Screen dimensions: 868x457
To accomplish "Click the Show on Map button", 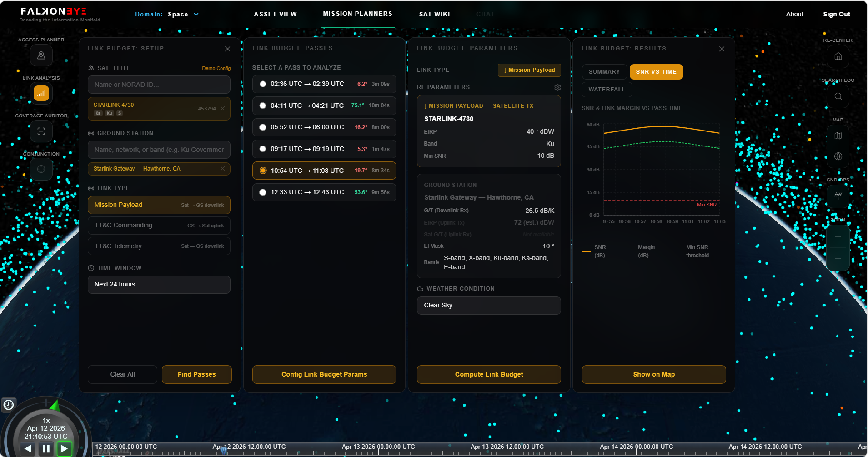I will coord(654,375).
